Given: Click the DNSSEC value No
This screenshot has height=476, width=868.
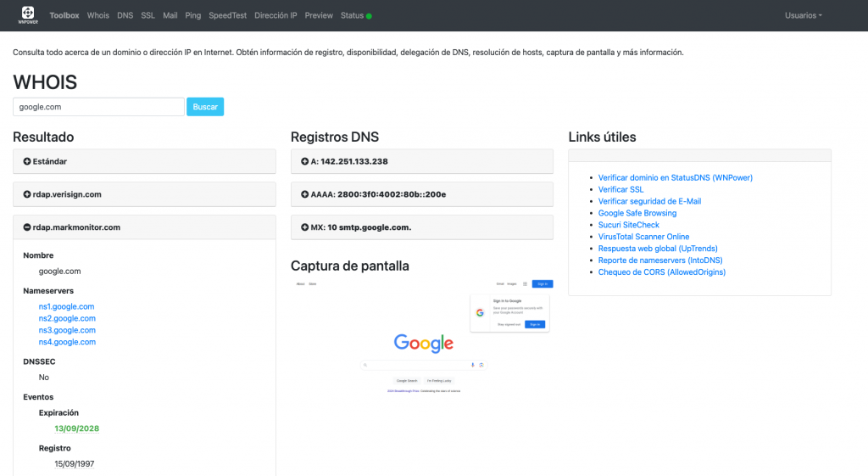Looking at the screenshot, I should (x=44, y=378).
